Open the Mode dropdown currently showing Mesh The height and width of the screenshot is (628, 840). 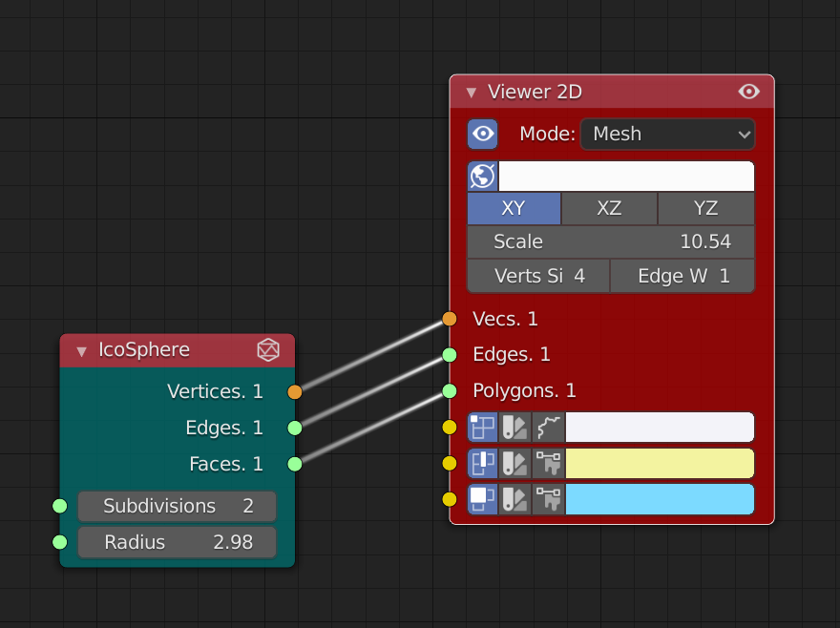666,134
